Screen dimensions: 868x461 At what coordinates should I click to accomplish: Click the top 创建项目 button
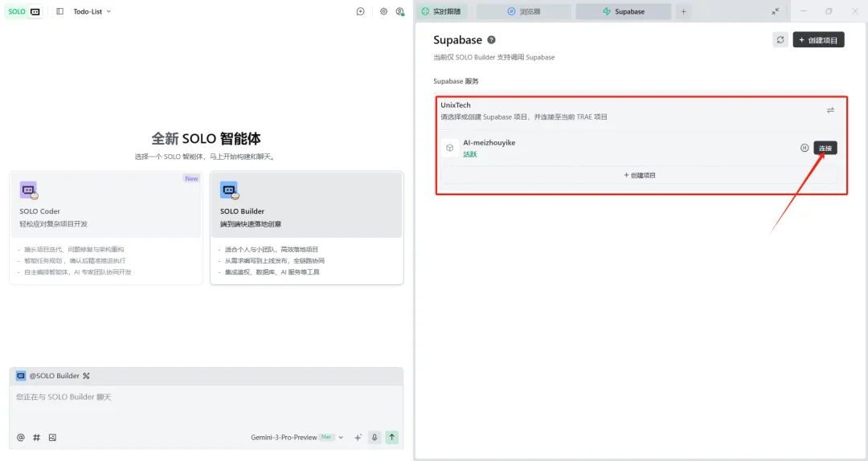[x=818, y=40]
